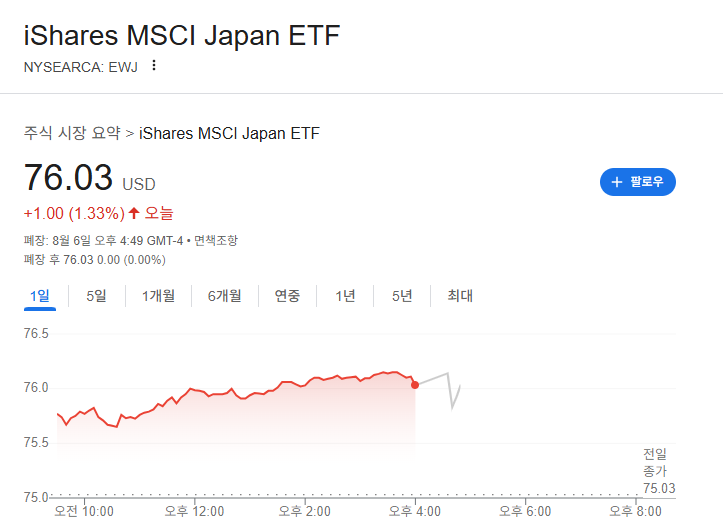Select the 6개월 time range
The height and width of the screenshot is (525, 723).
(x=225, y=296)
